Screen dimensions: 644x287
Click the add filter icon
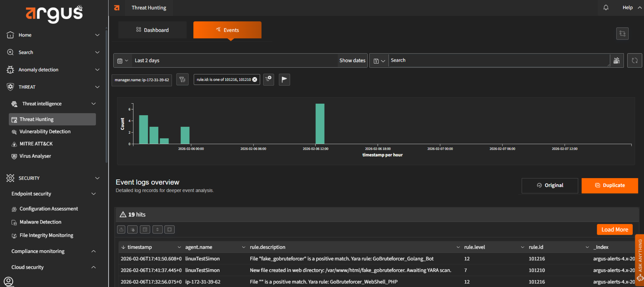268,80
